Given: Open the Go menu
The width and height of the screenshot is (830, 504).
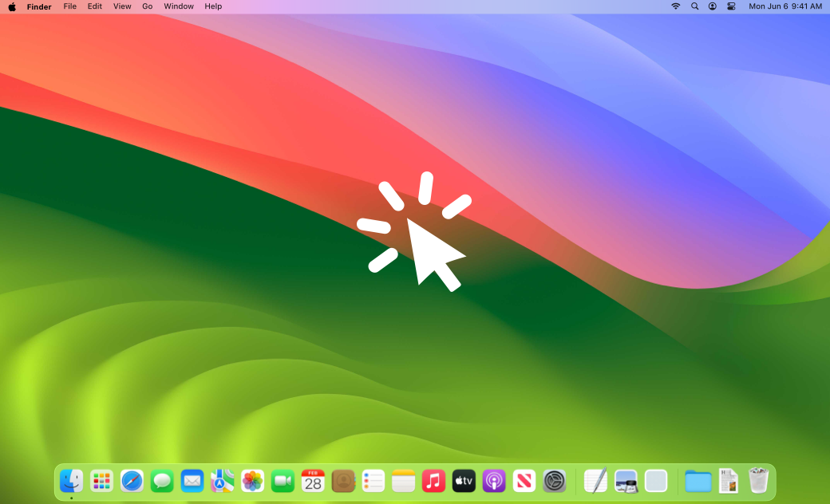Looking at the screenshot, I should [147, 6].
